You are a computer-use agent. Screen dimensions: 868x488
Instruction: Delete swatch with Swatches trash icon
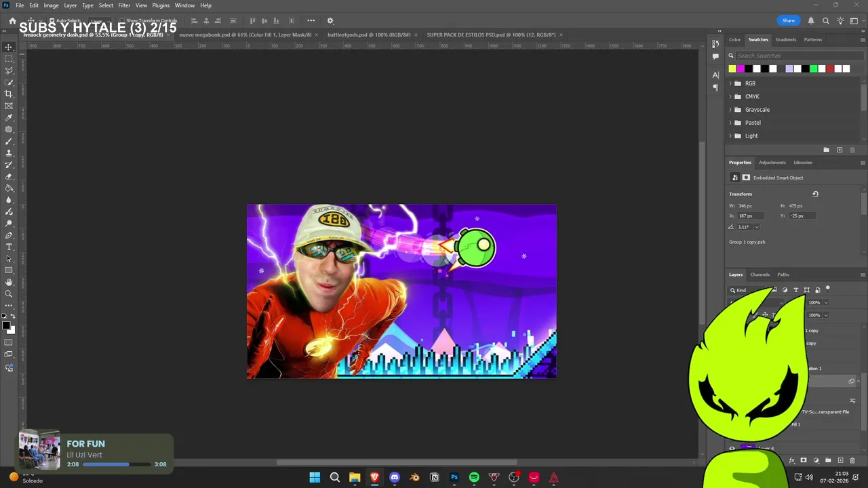(852, 150)
